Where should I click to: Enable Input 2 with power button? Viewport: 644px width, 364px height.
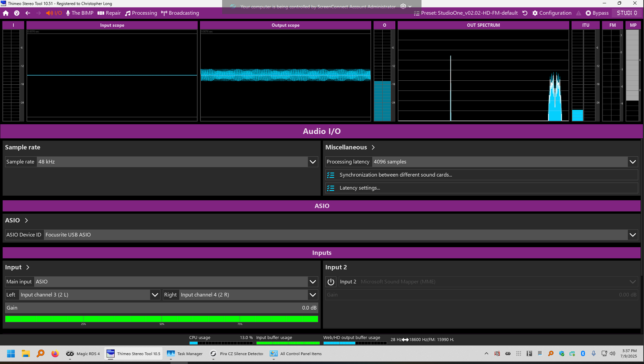pyautogui.click(x=330, y=281)
